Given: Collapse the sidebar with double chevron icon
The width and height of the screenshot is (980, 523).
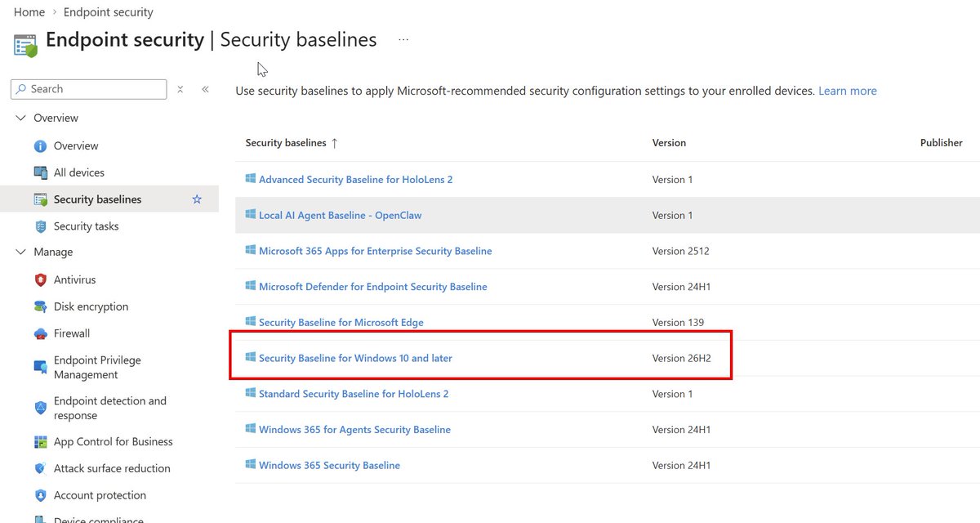Looking at the screenshot, I should tap(205, 89).
